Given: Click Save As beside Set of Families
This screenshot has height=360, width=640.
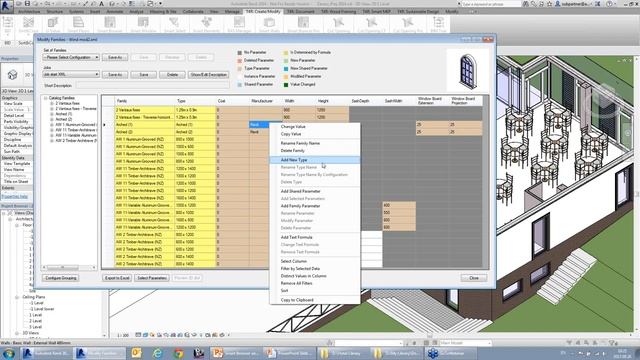Looking at the screenshot, I should [x=115, y=58].
